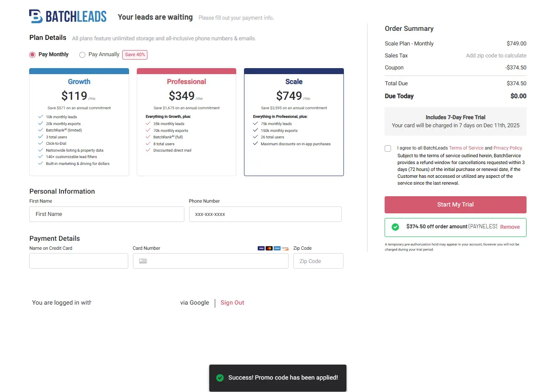The height and width of the screenshot is (392, 539).
Task: Click the green checkmark beside the applied coupon
Action: [395, 227]
